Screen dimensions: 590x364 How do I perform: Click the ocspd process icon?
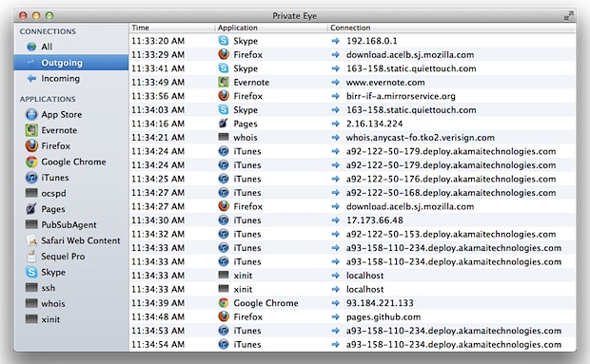coord(31,193)
